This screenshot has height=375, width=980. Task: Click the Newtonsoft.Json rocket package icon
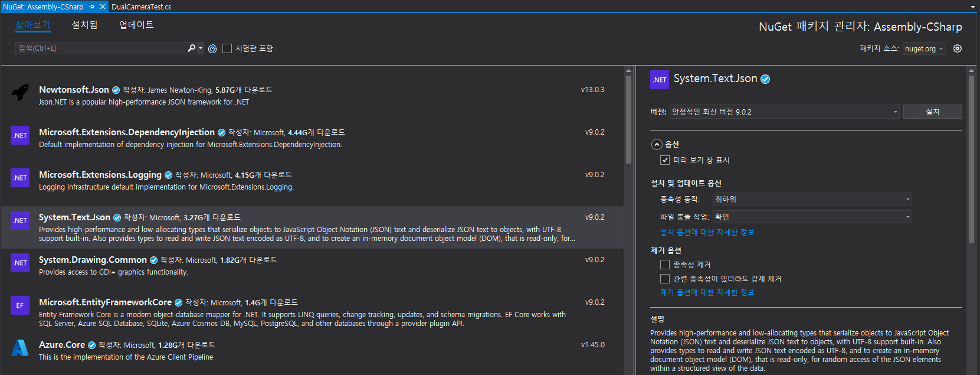[20, 93]
